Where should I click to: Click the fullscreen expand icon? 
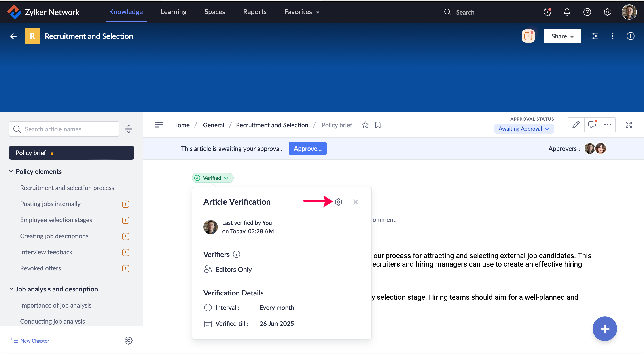coord(629,125)
